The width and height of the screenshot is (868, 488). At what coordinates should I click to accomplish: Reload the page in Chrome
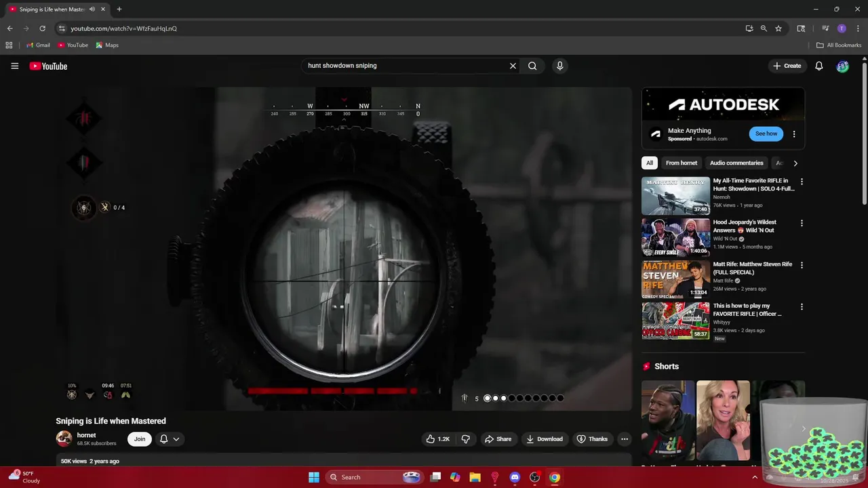(x=42, y=28)
